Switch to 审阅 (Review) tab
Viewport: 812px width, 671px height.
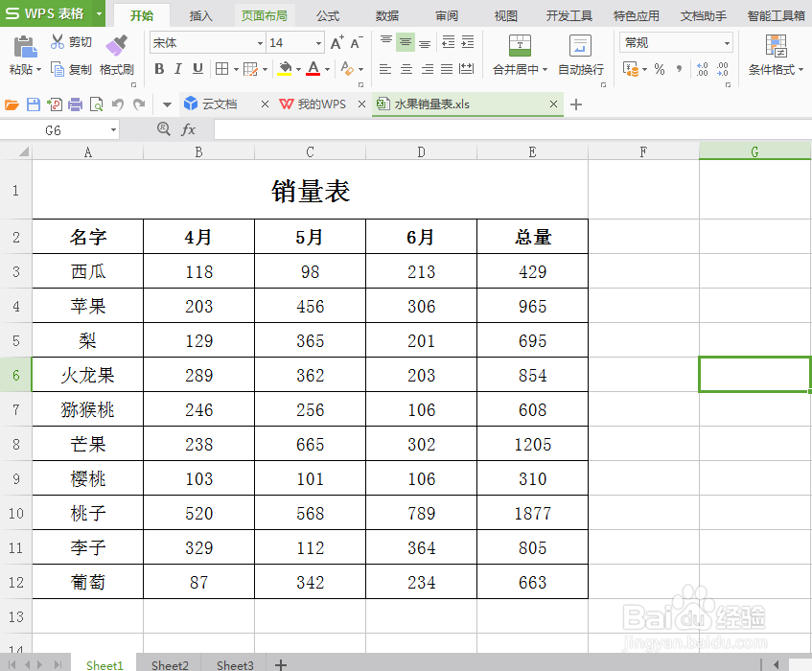[x=447, y=16]
